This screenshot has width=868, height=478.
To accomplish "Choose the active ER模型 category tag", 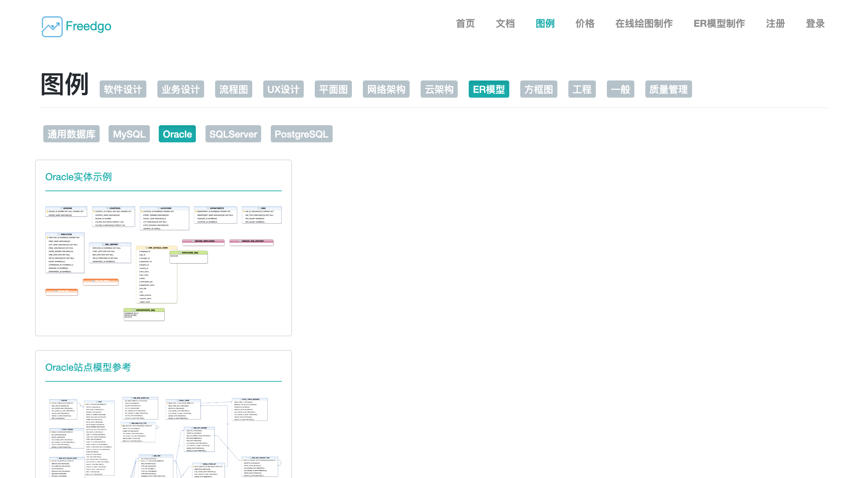I will tap(489, 89).
